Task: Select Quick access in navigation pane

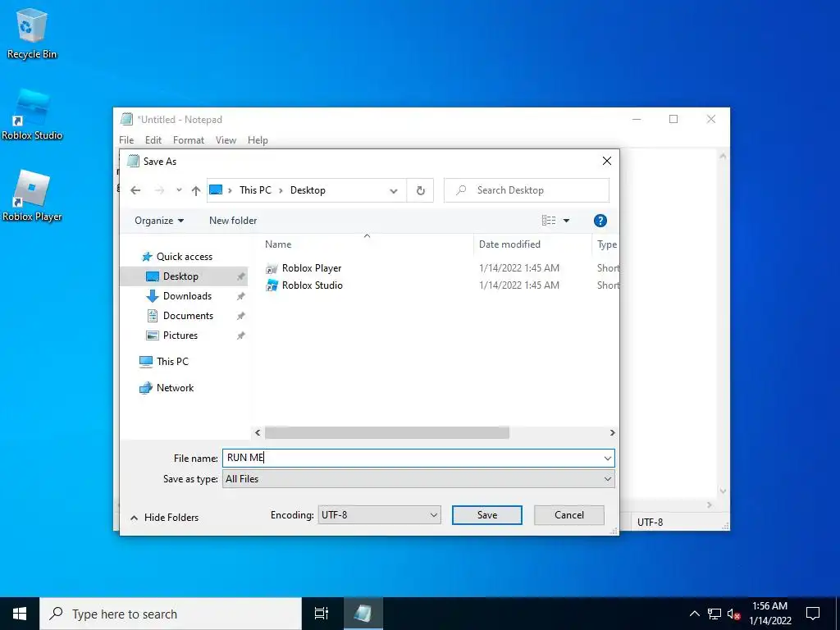Action: pyautogui.click(x=185, y=257)
